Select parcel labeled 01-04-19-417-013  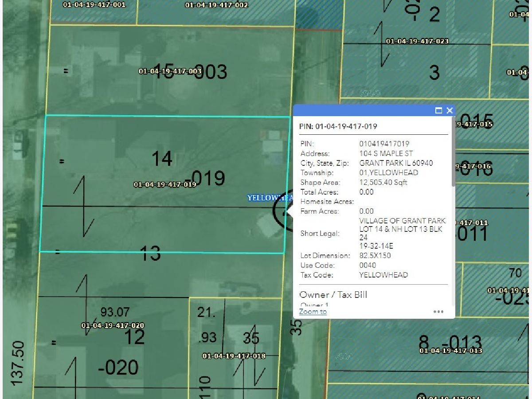tap(450, 351)
